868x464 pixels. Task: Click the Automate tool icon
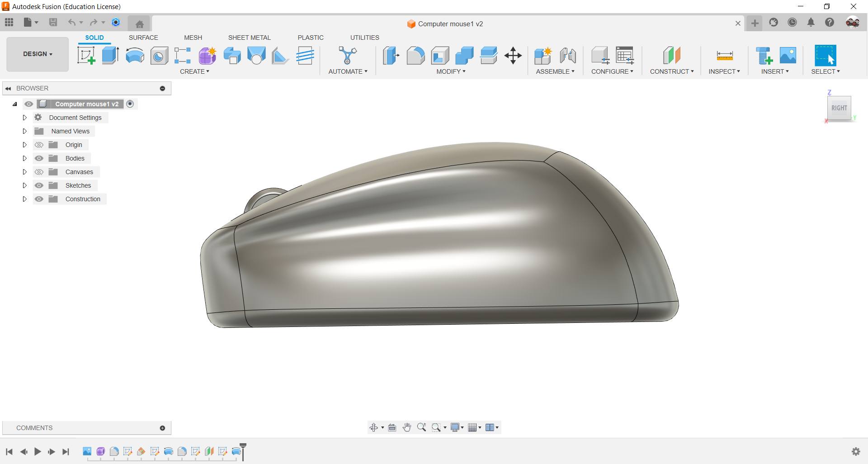[348, 56]
